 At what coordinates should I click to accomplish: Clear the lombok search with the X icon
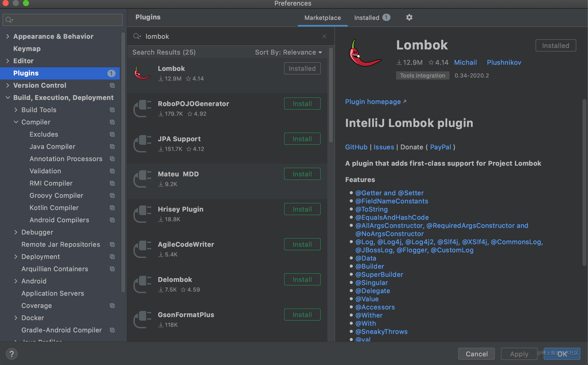pos(324,36)
